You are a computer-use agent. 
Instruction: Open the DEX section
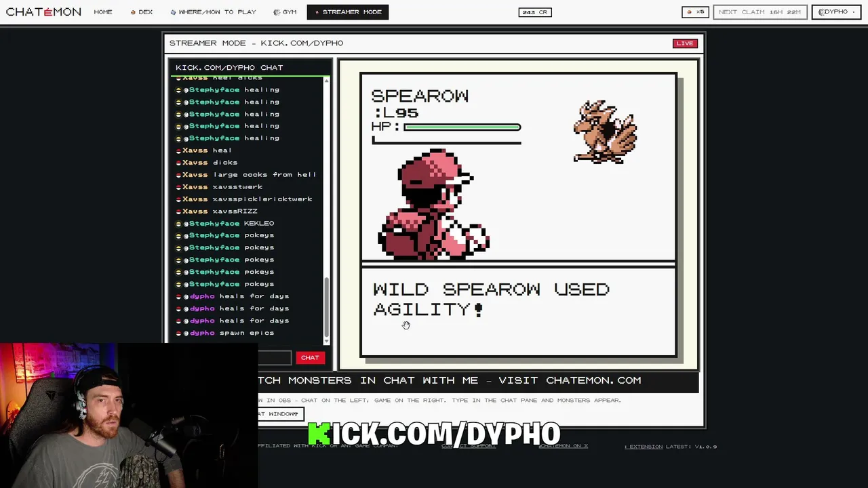tap(142, 12)
